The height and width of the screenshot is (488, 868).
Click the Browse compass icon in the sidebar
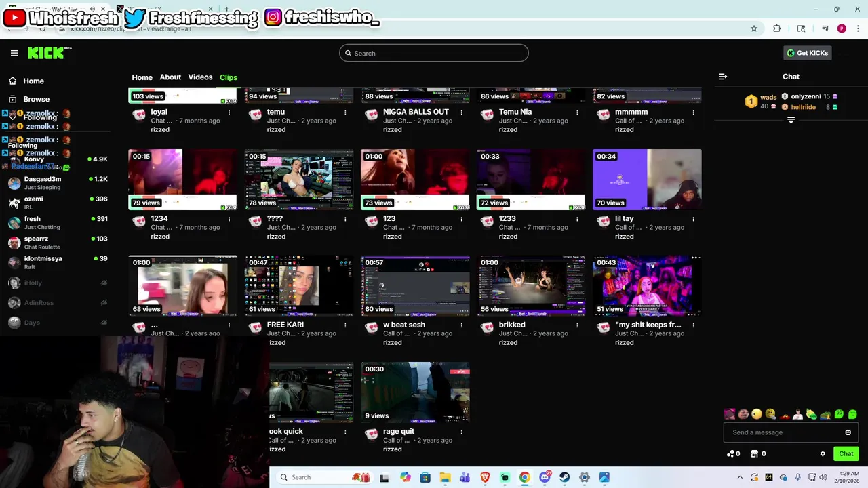(12, 99)
